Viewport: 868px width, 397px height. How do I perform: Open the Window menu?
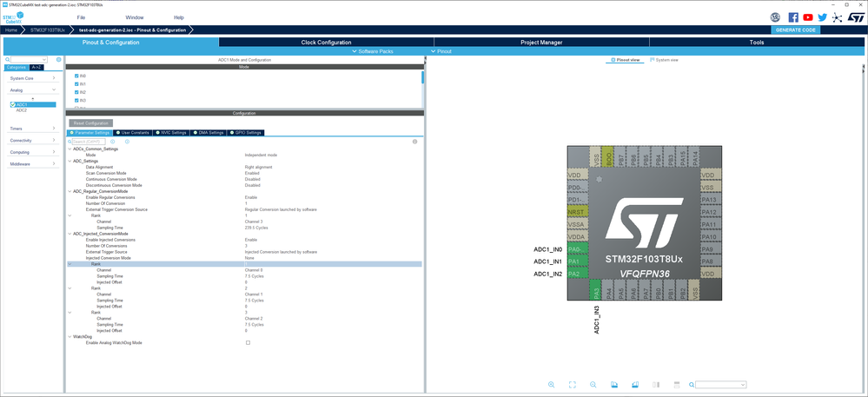tap(135, 17)
